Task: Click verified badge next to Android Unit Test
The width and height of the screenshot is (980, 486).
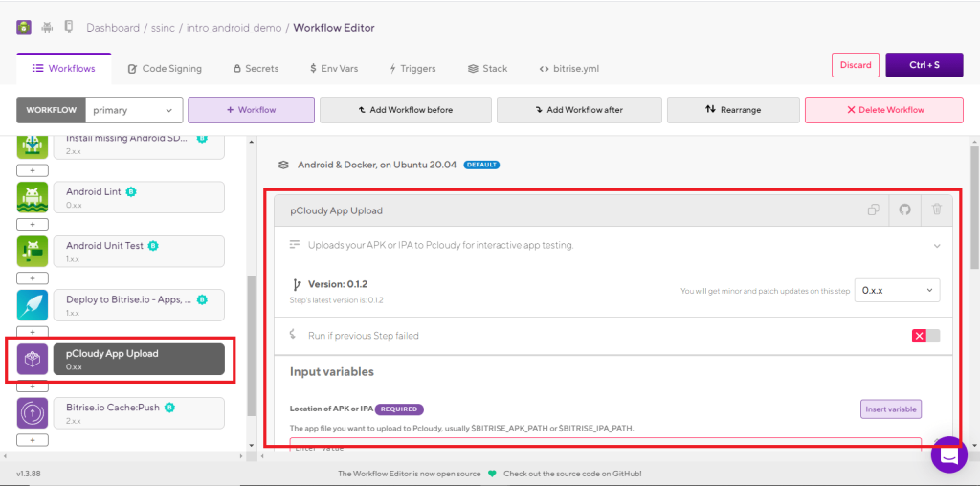Action: [x=153, y=246]
